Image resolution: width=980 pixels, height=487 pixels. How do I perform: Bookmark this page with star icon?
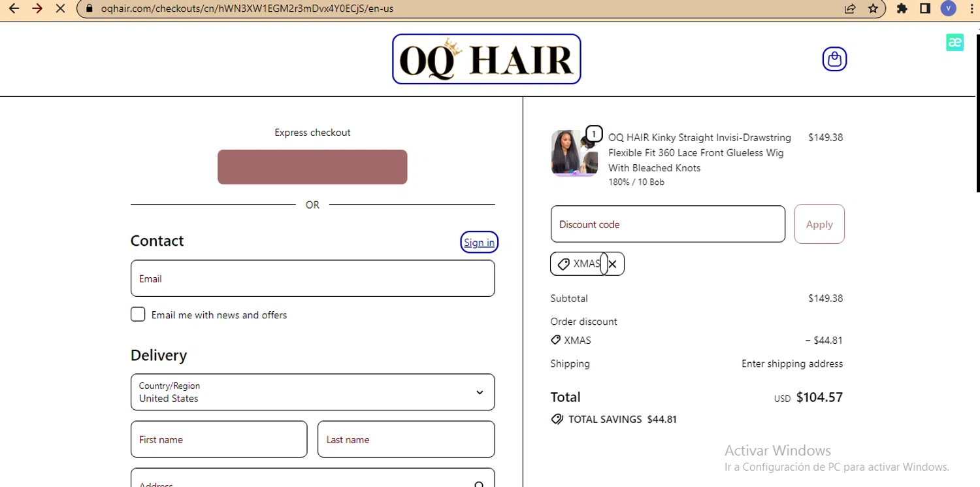pos(873,9)
